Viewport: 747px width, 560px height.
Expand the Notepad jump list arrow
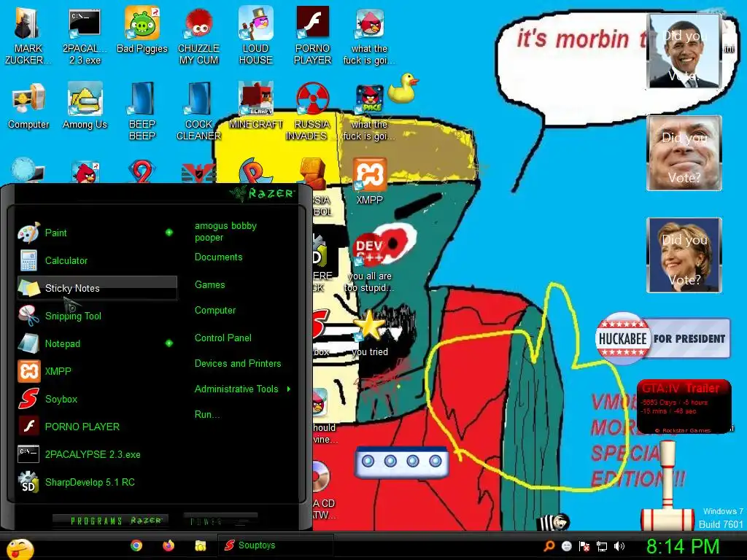[x=169, y=343]
